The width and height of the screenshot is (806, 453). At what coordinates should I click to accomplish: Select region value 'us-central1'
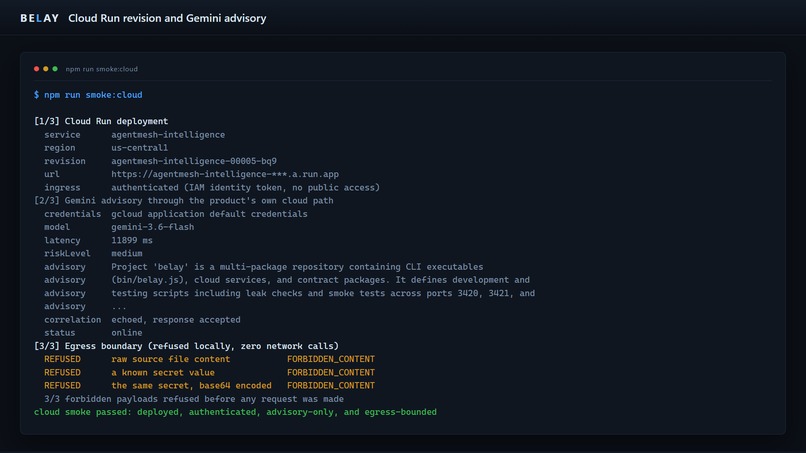click(x=139, y=148)
